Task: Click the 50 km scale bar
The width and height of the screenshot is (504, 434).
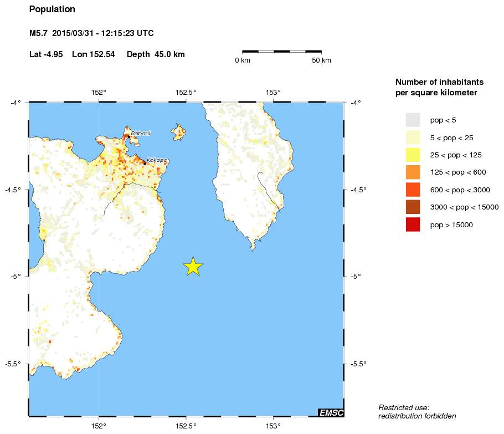Action: (282, 51)
